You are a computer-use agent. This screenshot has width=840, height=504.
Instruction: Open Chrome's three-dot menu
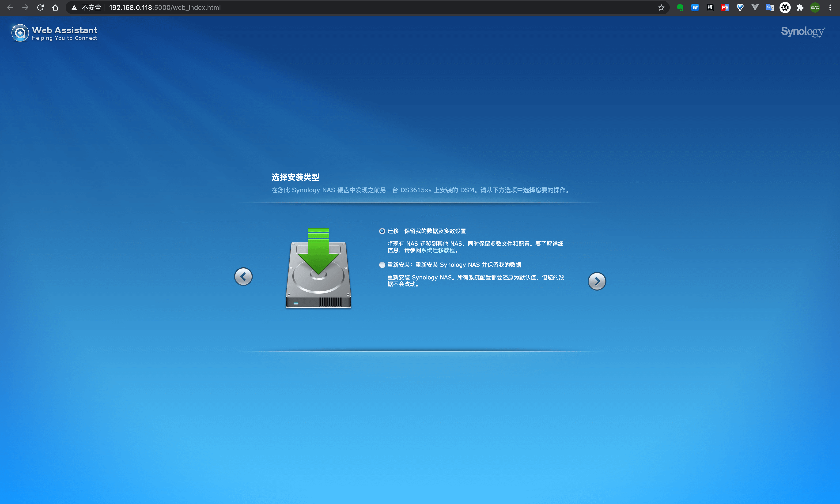(830, 8)
